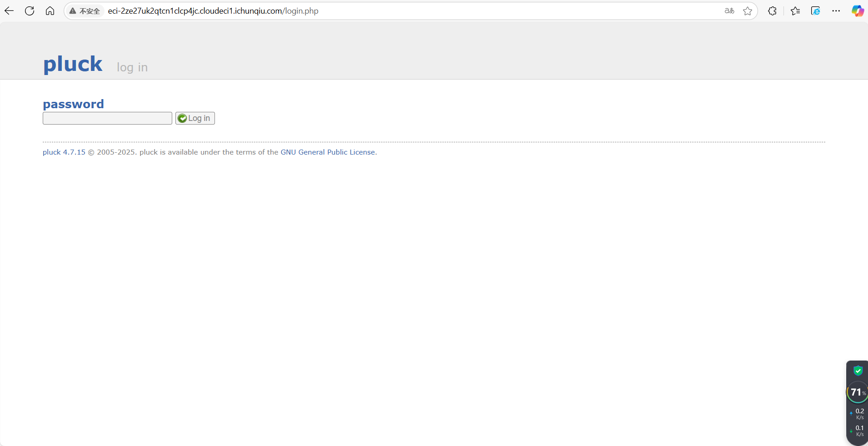Open the pluck 4.7.15 version link
Screen dimensions: 868x446
point(64,152)
